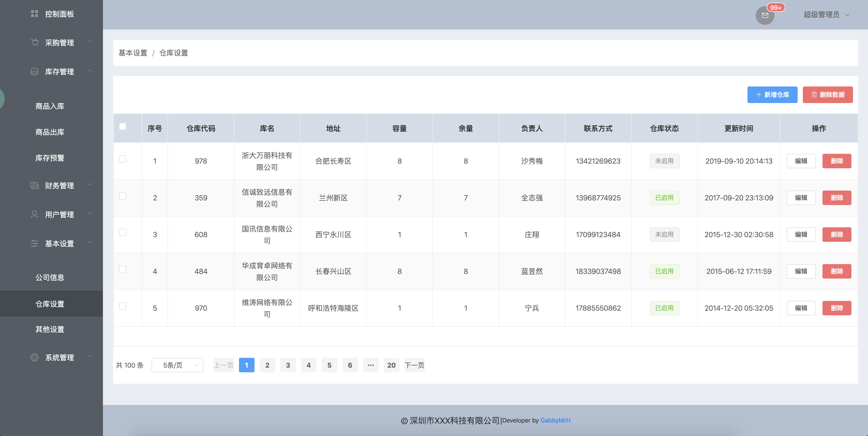Click the 仓库状态 column header

point(664,128)
